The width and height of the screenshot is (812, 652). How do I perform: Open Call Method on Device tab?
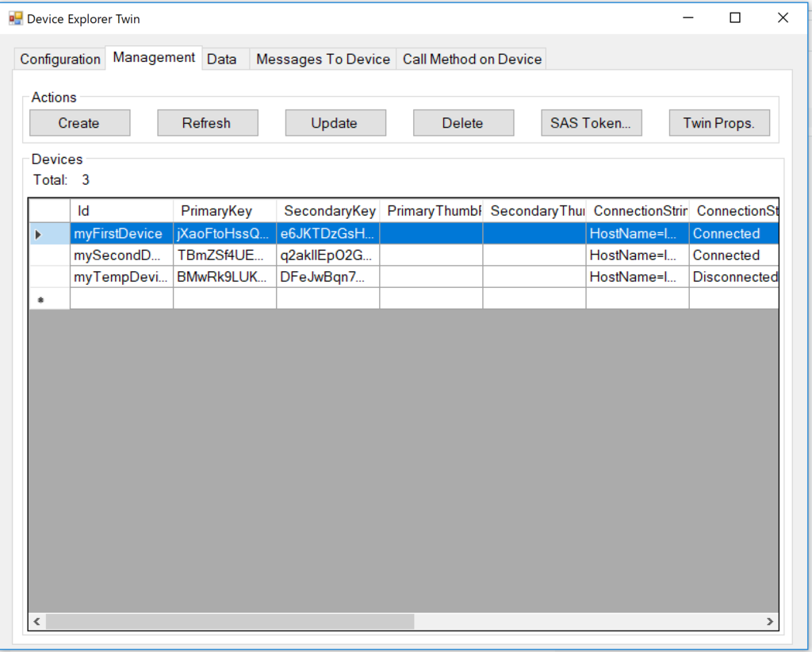click(472, 59)
